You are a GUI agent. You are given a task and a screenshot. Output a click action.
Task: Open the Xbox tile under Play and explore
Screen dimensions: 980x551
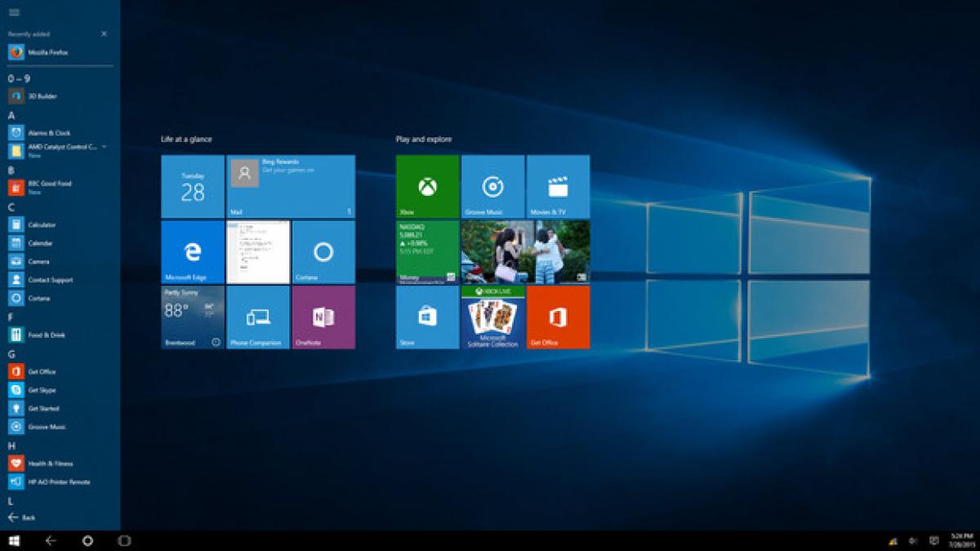(425, 186)
